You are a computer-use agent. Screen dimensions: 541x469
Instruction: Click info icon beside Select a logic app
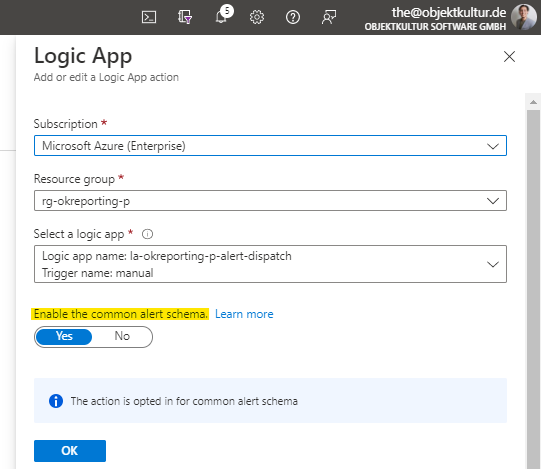pos(147,234)
